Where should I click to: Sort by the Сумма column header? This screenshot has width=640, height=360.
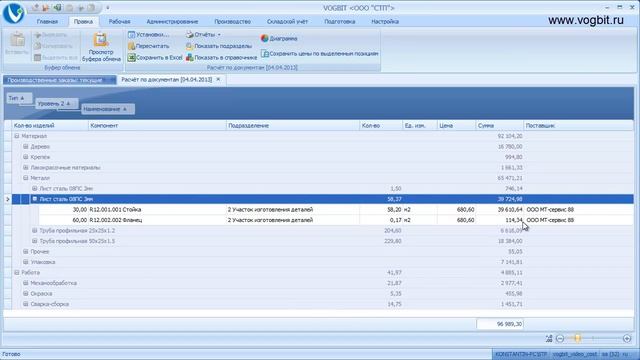click(500, 126)
